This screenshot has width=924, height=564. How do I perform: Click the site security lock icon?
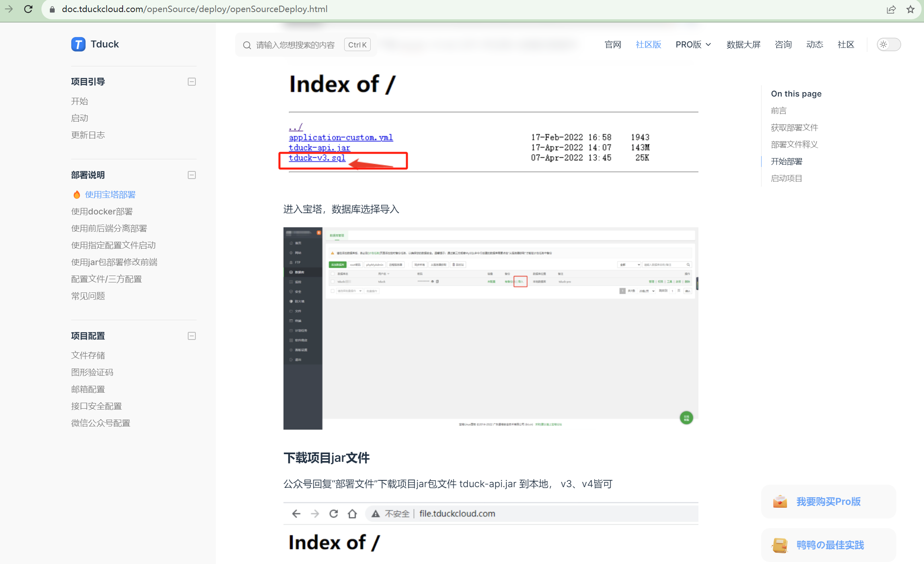[x=52, y=9]
